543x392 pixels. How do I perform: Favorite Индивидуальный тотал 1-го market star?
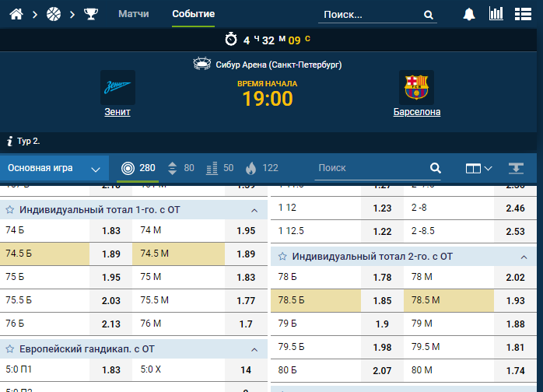coord(9,209)
